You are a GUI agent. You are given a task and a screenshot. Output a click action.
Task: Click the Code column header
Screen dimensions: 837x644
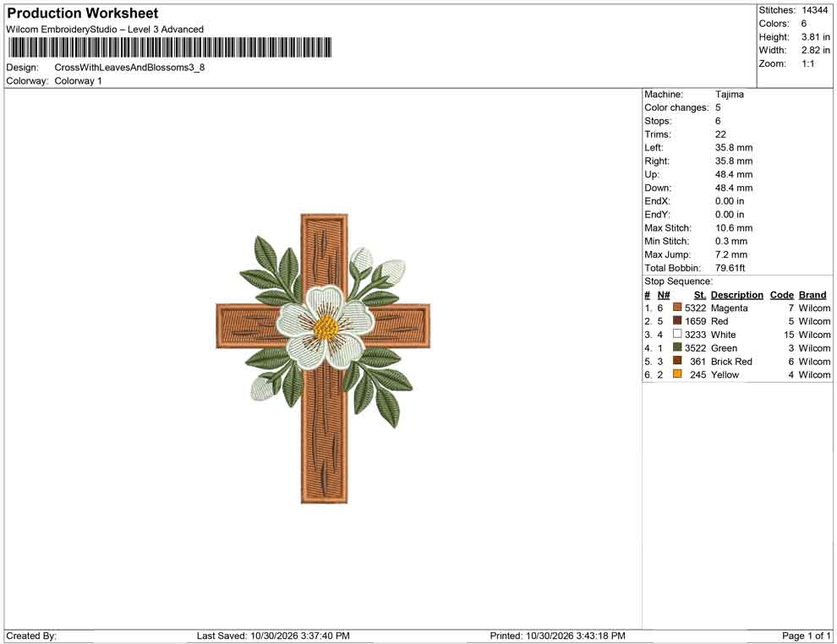(782, 294)
